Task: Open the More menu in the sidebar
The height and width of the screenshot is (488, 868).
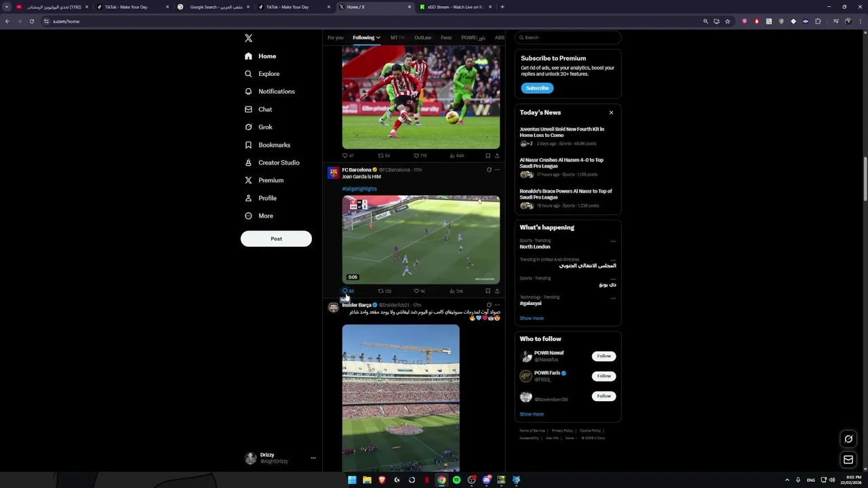Action: coord(258,216)
